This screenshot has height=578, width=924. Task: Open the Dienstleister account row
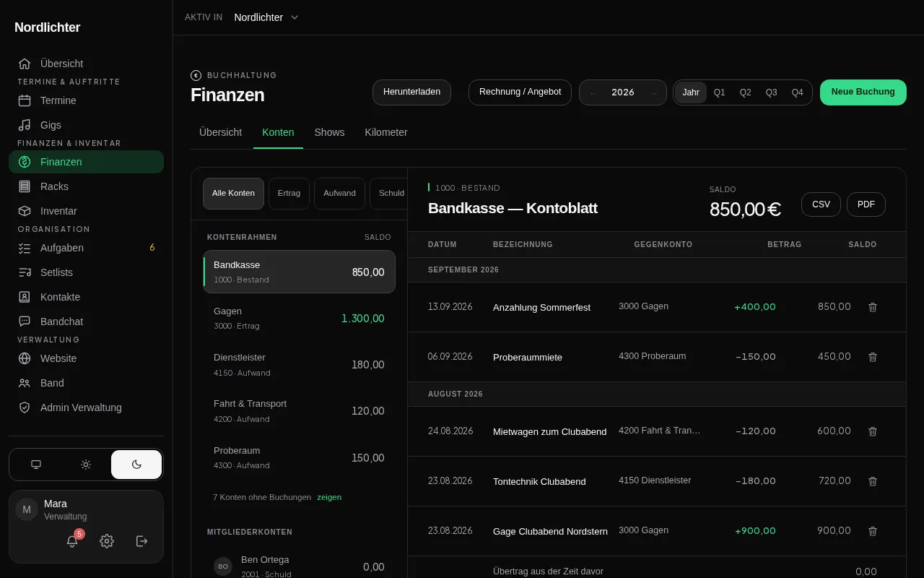[300, 365]
